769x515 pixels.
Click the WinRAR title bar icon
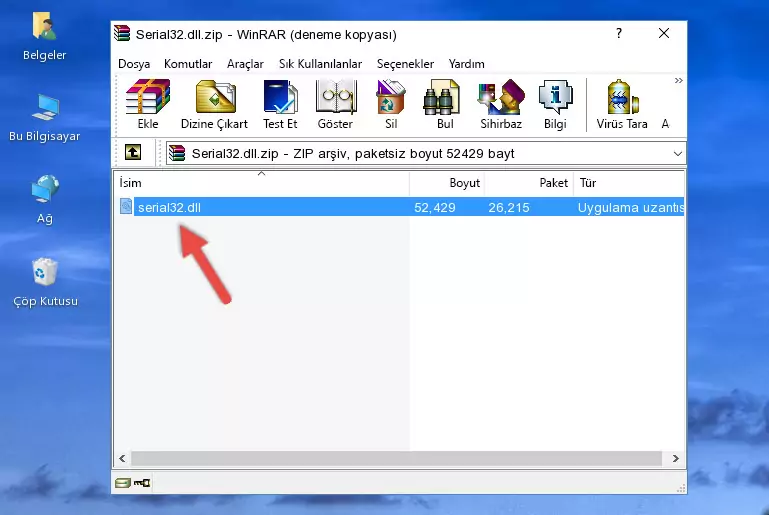(x=122, y=33)
